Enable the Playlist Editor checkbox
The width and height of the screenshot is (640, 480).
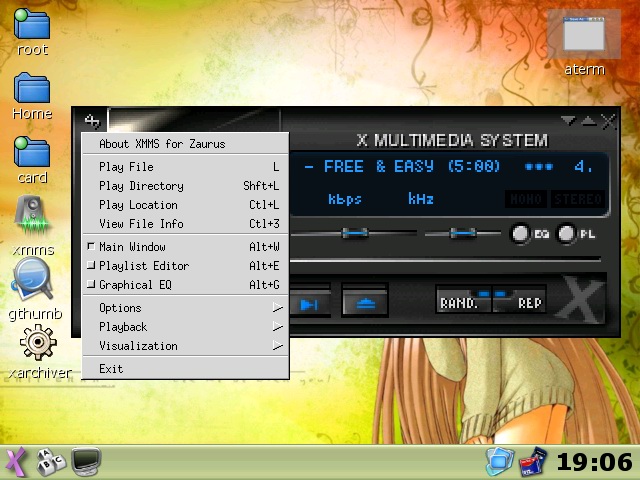[x=91, y=266]
